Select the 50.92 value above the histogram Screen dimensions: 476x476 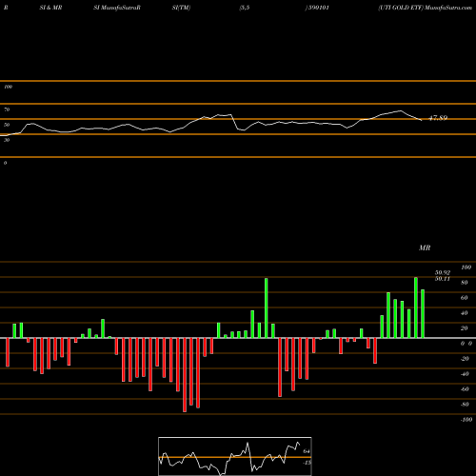[x=443, y=272]
